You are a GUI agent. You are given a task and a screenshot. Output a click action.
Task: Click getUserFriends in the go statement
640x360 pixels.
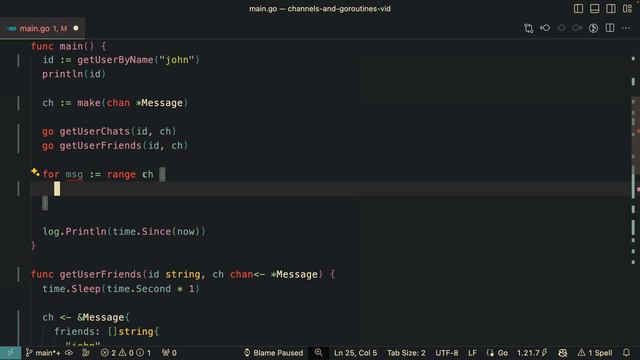(101, 146)
